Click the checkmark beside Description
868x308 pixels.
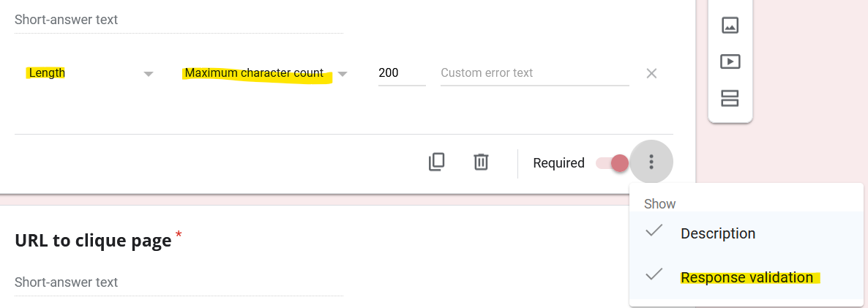(x=654, y=232)
